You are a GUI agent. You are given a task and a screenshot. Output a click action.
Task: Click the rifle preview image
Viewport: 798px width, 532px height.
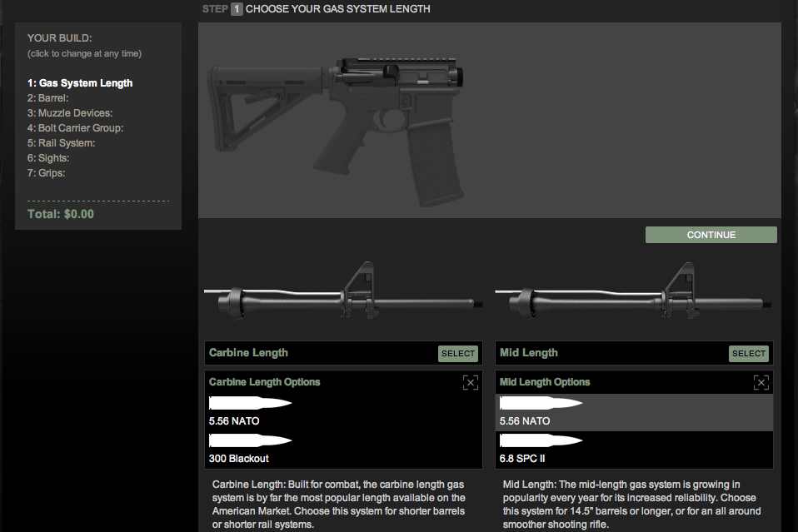(336, 131)
